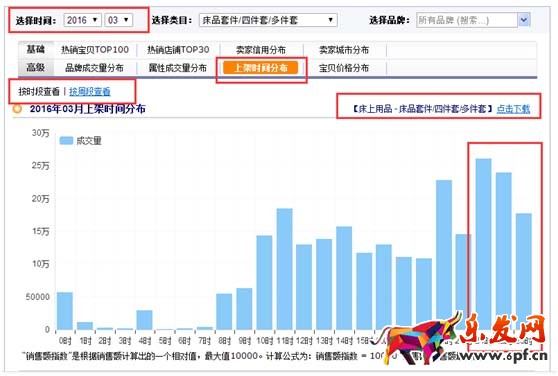Click the tallest bar in the chart
This screenshot has width=558, height=376.
pyautogui.click(x=483, y=244)
